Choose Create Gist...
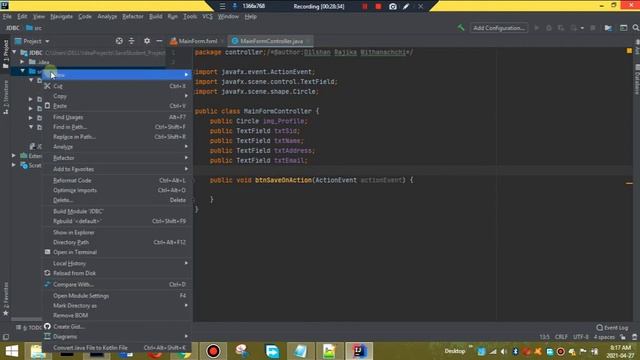Viewport: 640px width, 360px height. [118, 327]
